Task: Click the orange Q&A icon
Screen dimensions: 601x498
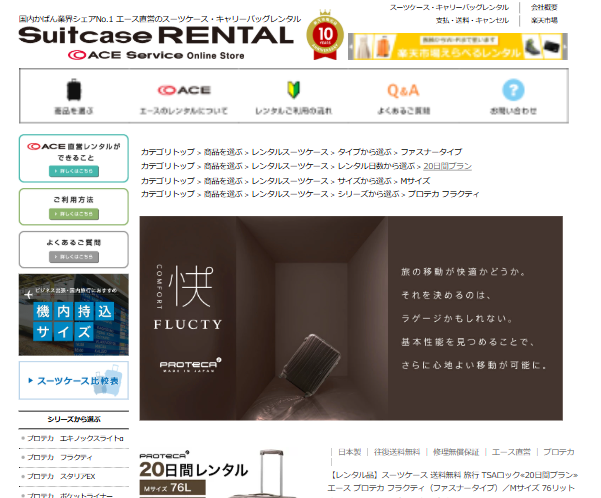Action: coord(403,90)
